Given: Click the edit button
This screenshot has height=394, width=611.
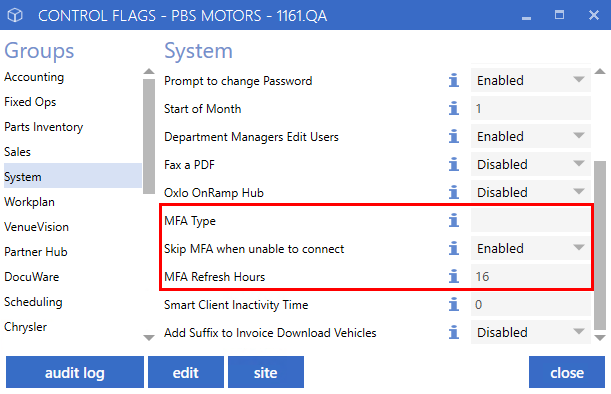Looking at the screenshot, I should [186, 372].
